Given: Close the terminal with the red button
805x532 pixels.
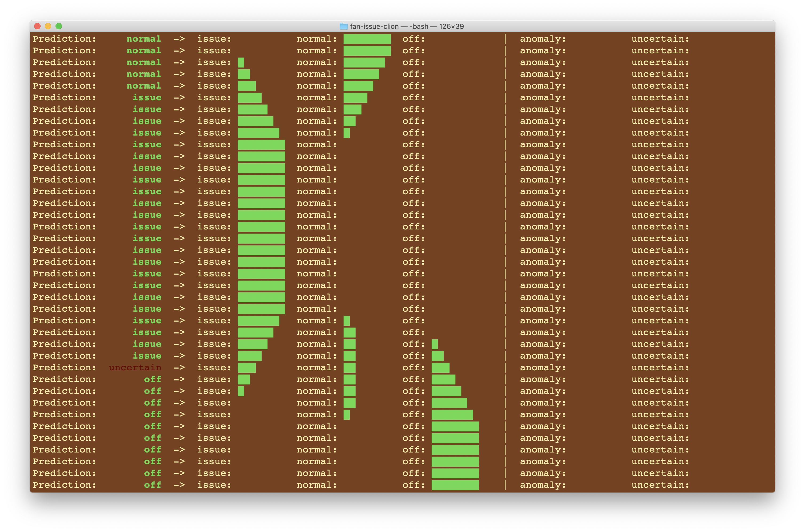Looking at the screenshot, I should pos(38,26).
